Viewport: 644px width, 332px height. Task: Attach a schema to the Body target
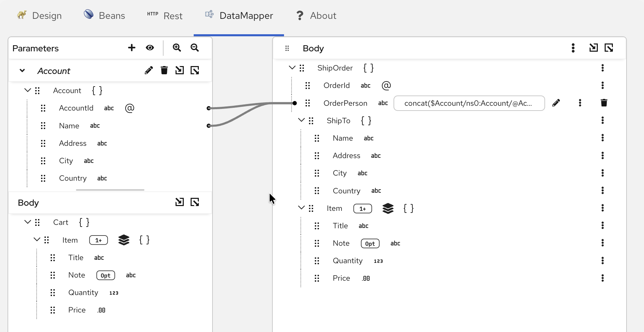[594, 48]
